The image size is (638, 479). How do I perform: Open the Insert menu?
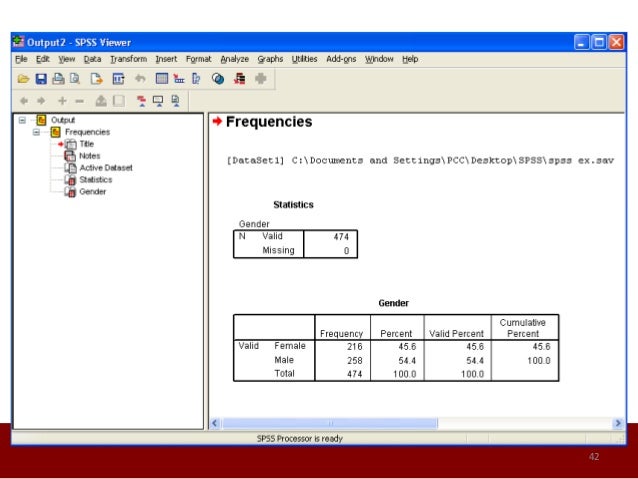[166, 59]
